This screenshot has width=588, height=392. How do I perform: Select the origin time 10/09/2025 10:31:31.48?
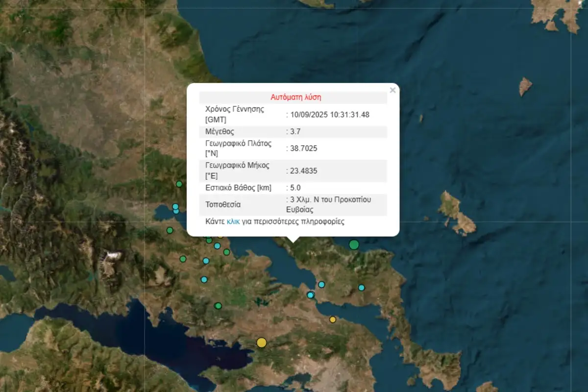329,114
